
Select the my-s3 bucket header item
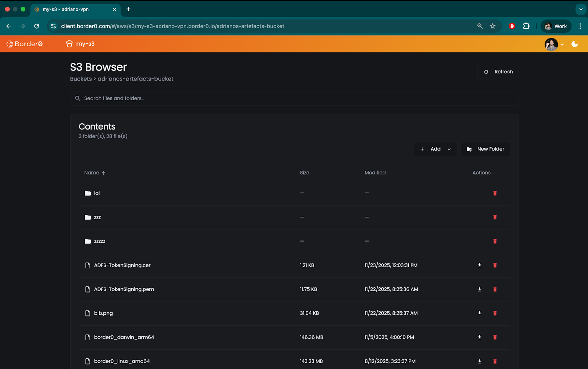click(80, 44)
